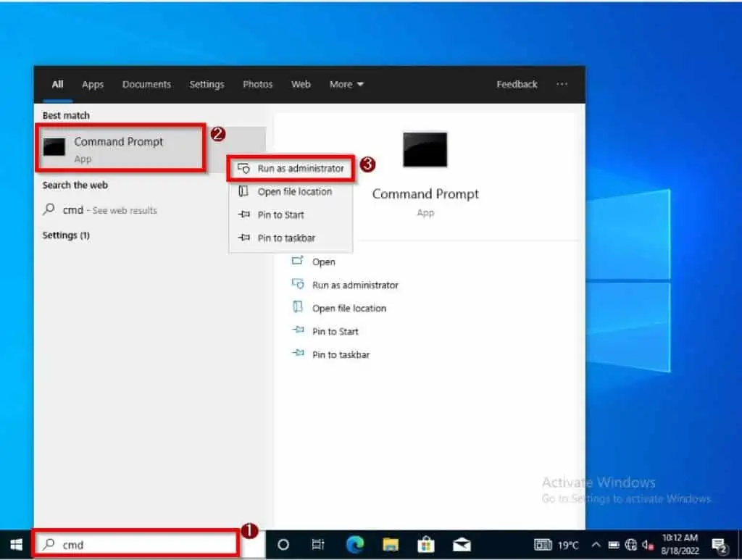Switch to the Apps search tab
The height and width of the screenshot is (560, 742).
(93, 84)
